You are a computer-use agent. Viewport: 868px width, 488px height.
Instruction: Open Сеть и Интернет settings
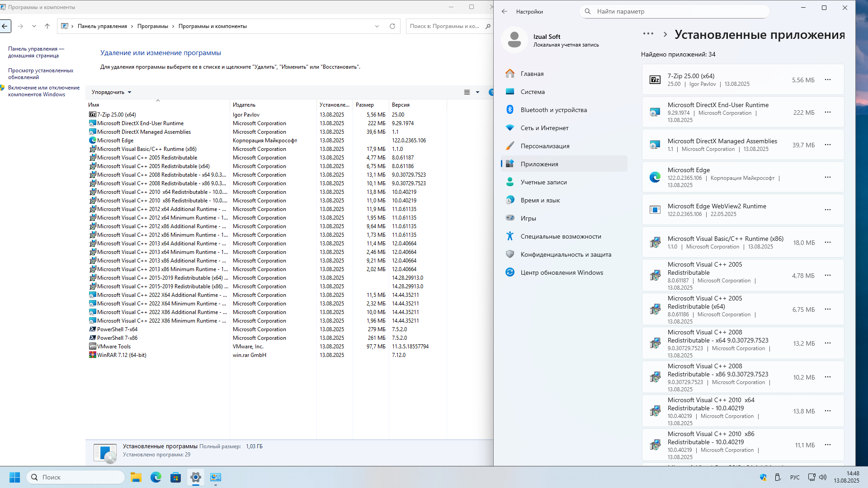(x=564, y=128)
